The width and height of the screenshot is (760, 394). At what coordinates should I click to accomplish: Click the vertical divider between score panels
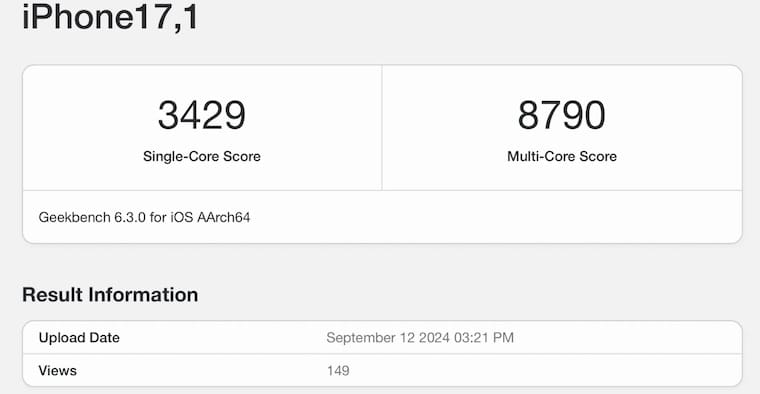coord(382,128)
